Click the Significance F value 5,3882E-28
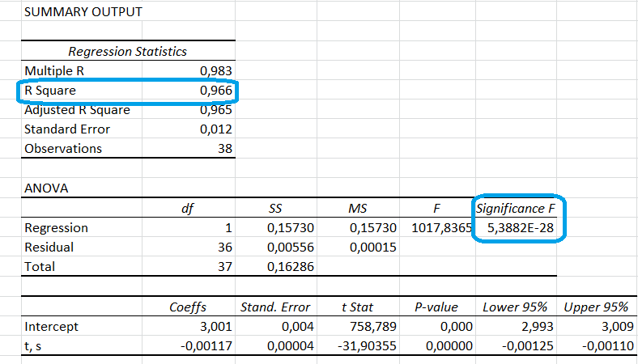 click(520, 228)
